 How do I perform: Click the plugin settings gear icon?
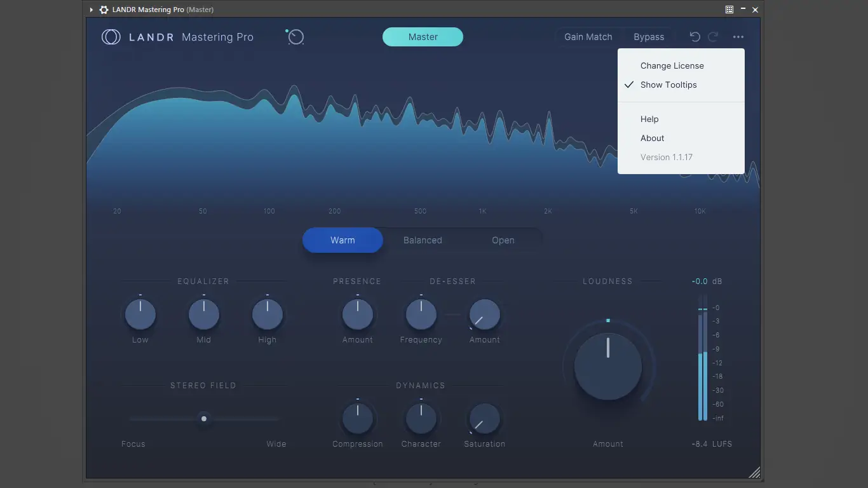pyautogui.click(x=104, y=10)
